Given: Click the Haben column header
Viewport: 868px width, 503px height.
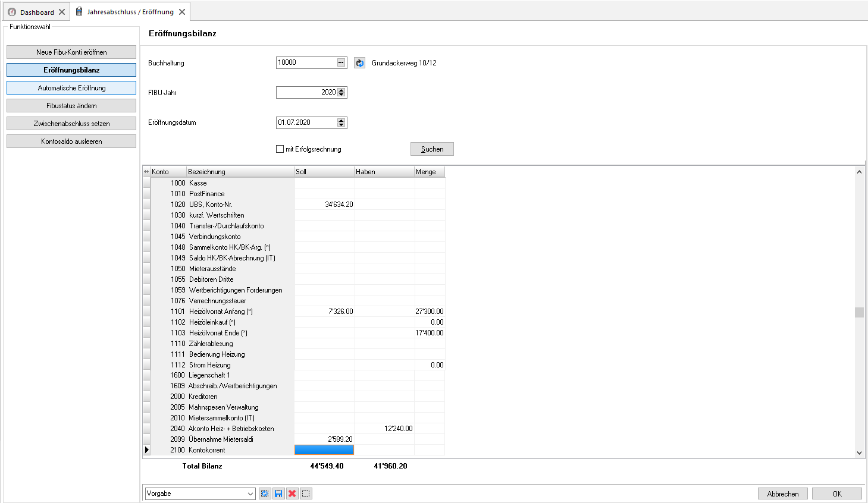Looking at the screenshot, I should 384,172.
